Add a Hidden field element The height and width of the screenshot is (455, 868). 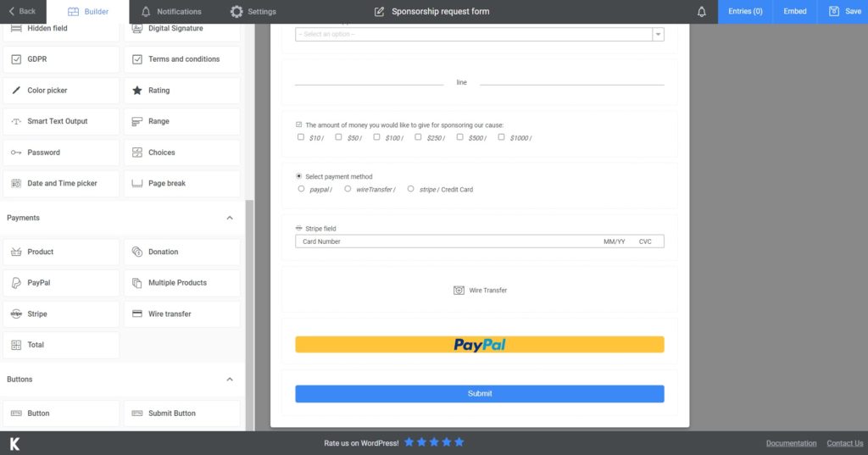61,31
